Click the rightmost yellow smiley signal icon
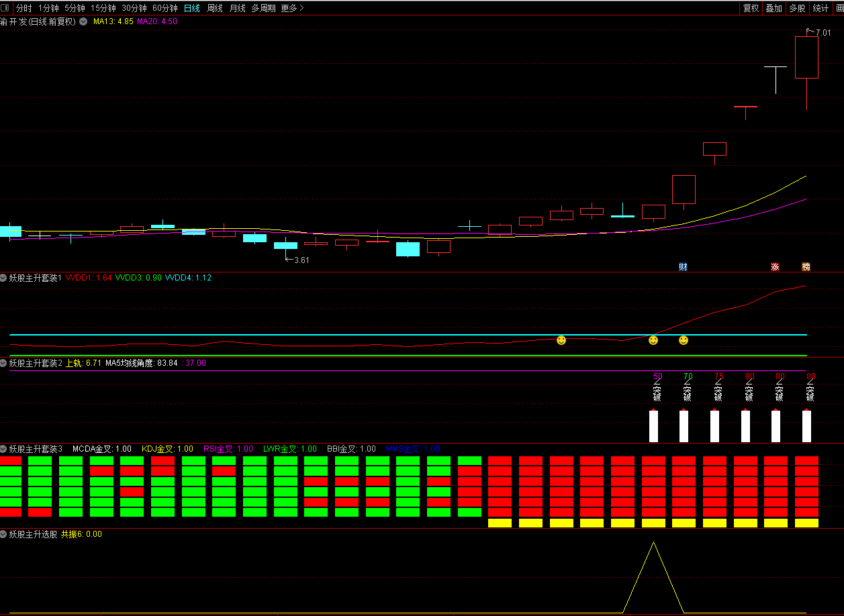 (x=684, y=340)
